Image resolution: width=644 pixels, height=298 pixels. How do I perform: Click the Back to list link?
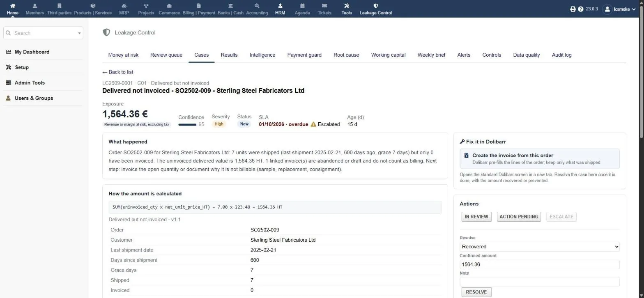[117, 72]
